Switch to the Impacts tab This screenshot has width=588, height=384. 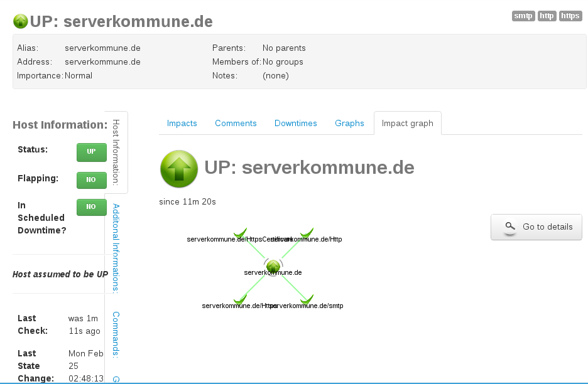[182, 124]
